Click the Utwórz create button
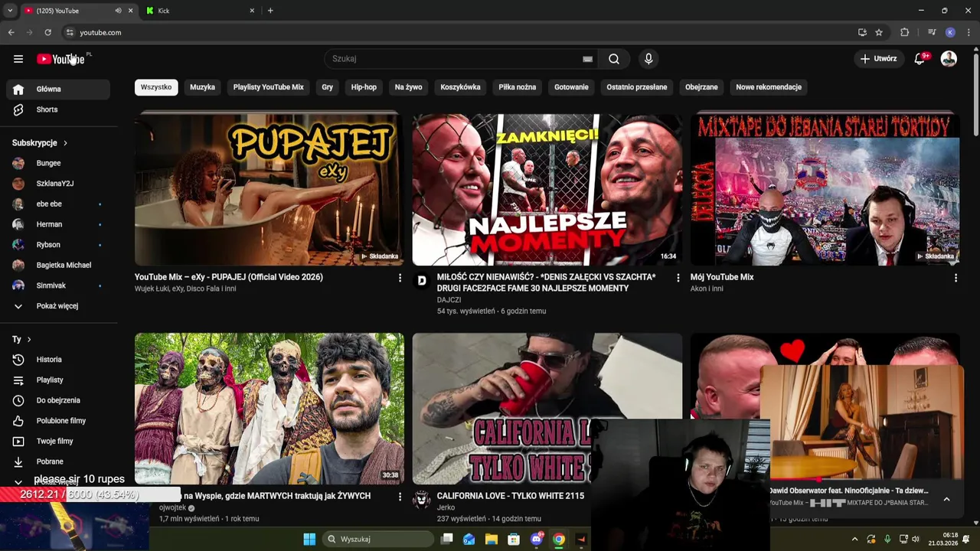This screenshot has height=551, width=980. 878,59
